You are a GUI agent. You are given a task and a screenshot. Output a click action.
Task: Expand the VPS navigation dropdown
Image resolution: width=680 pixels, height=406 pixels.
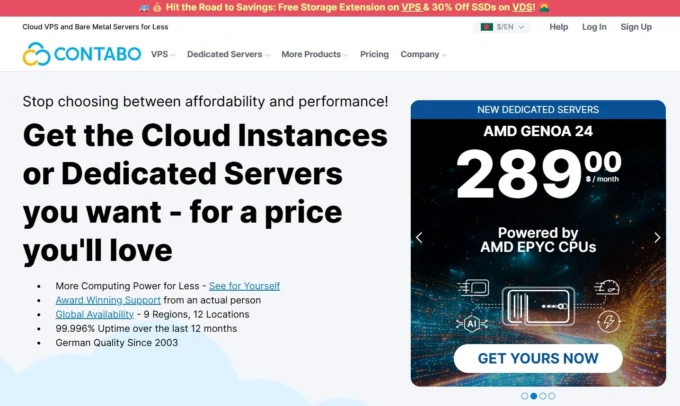coord(162,54)
